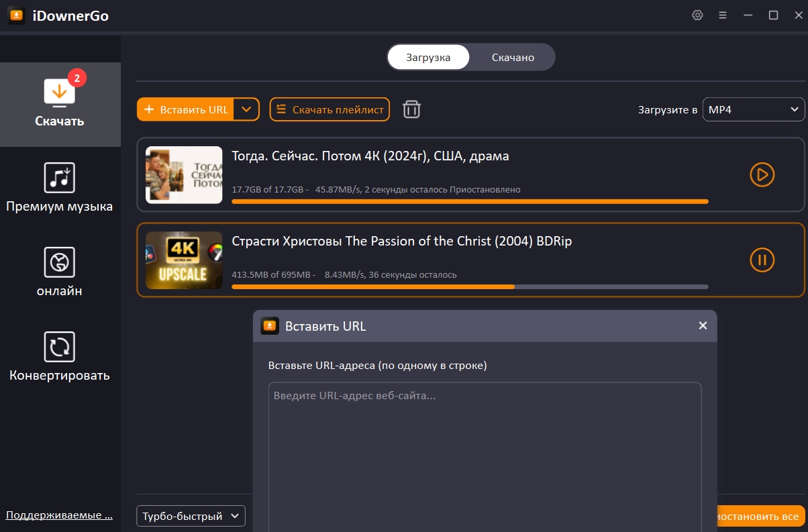Viewport: 808px width, 532px height.
Task: Click the URL address text area
Action: 485,456
